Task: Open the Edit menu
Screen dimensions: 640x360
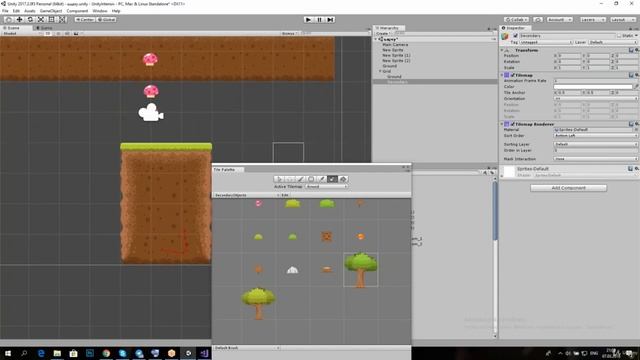Action: click(x=16, y=11)
